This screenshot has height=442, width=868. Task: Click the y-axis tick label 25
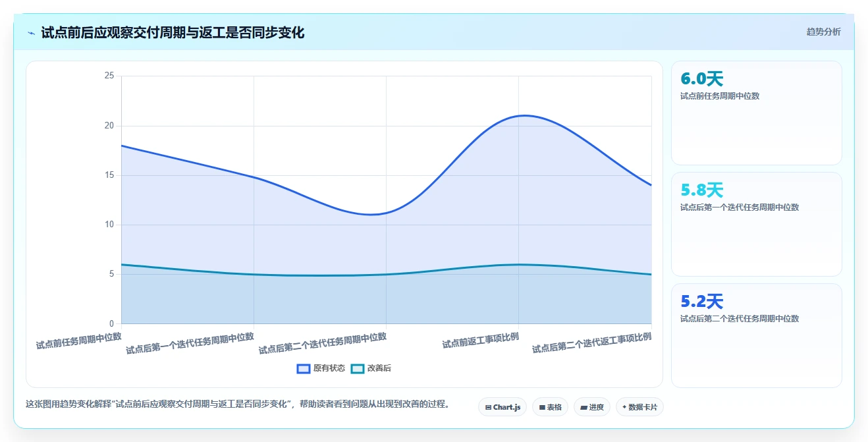point(109,76)
